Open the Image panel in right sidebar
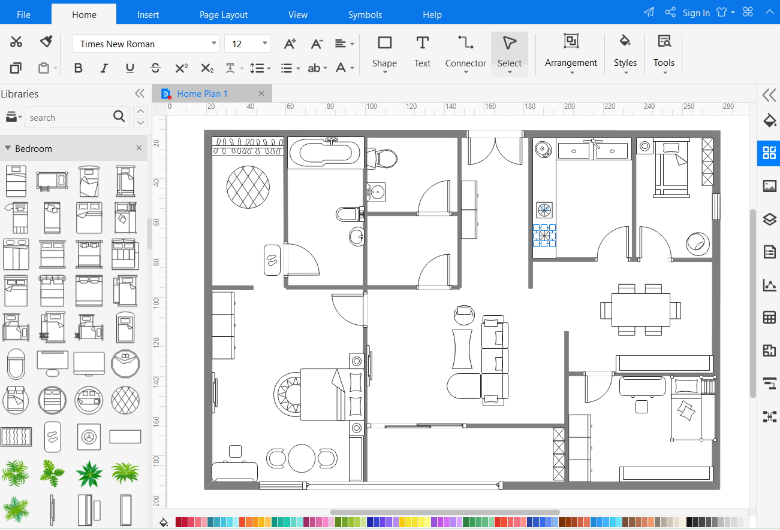This screenshot has height=530, width=780. click(769, 186)
